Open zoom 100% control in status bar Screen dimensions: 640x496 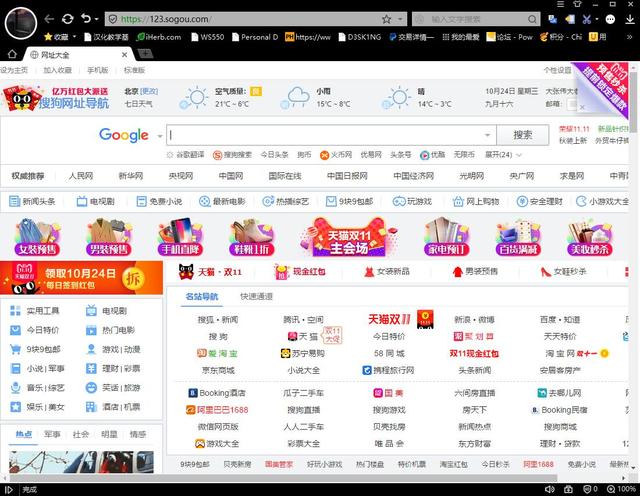pyautogui.click(x=622, y=489)
